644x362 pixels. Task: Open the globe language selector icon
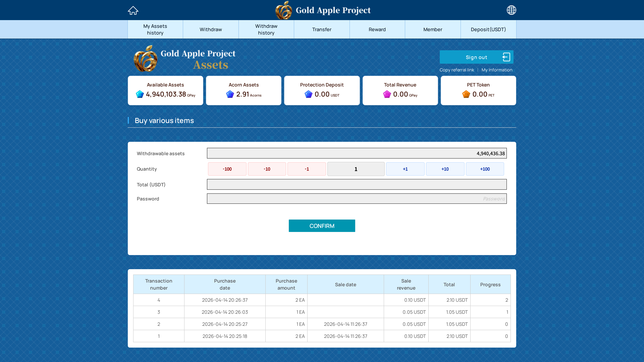tap(511, 10)
